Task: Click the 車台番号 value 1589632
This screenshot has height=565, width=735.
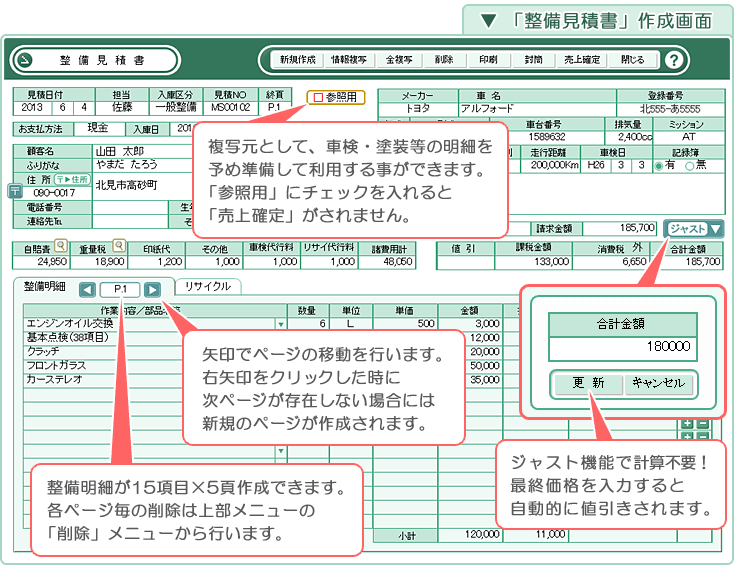Action: tap(547, 137)
